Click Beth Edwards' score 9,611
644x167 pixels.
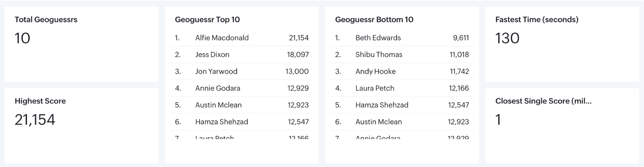pyautogui.click(x=461, y=38)
